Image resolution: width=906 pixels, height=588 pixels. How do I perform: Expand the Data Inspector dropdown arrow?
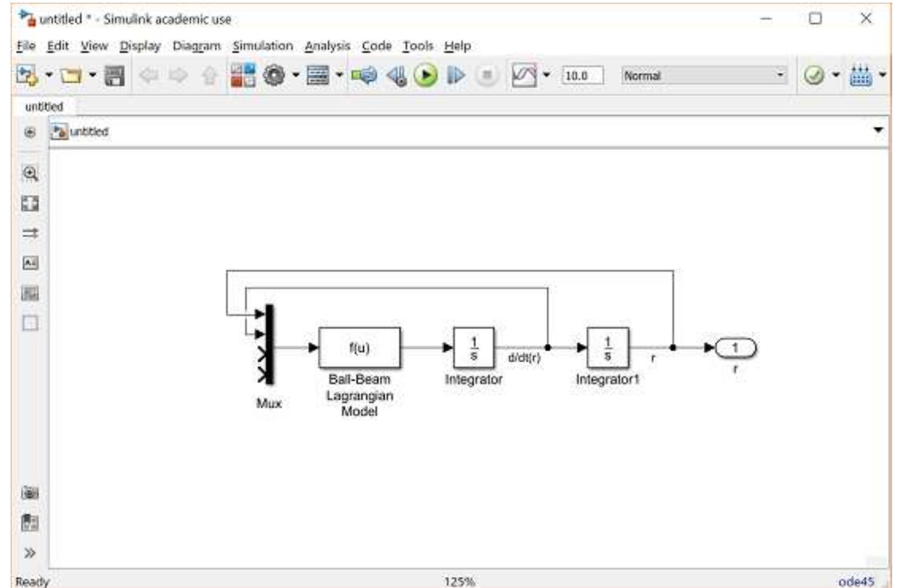(546, 75)
